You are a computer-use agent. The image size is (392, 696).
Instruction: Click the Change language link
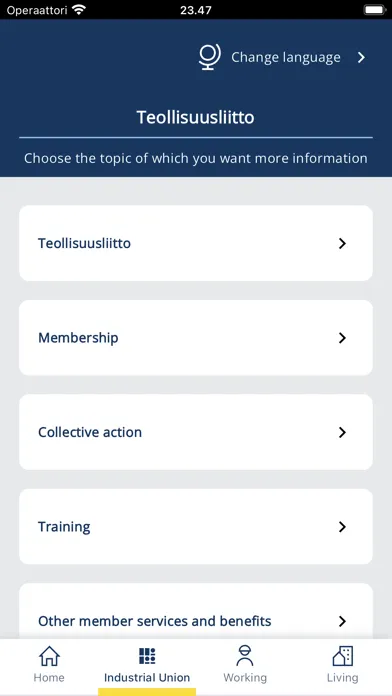click(286, 57)
